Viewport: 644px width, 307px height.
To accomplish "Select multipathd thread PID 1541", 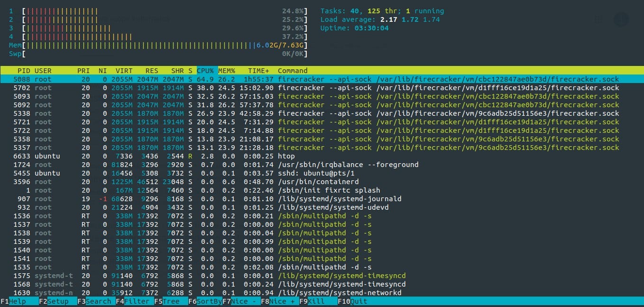I will tap(322, 259).
